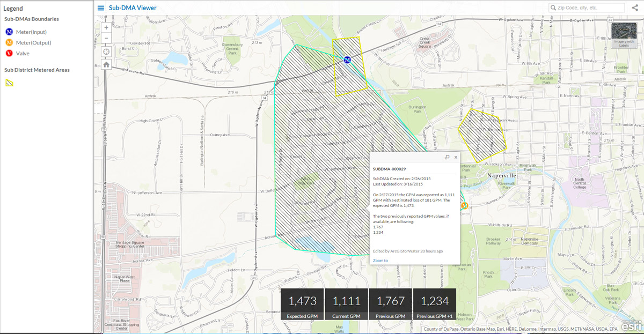Zoom in with the plus button
The image size is (644, 334).
point(106,27)
